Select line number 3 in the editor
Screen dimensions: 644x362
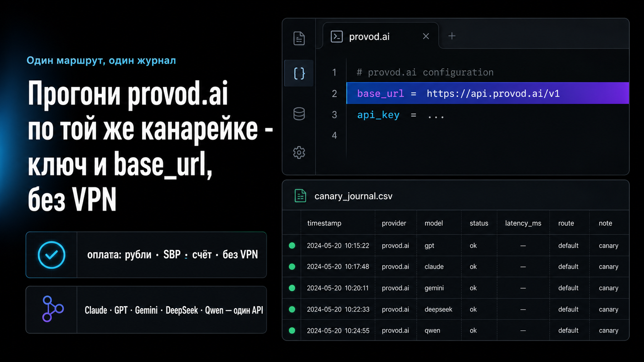pyautogui.click(x=334, y=115)
